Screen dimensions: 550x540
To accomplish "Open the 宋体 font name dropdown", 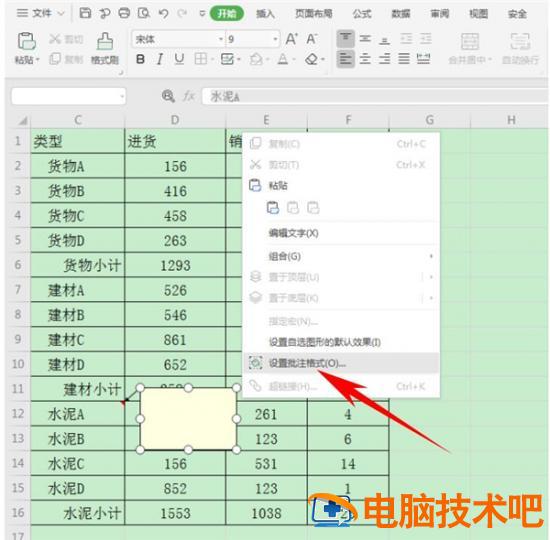I will coord(221,39).
